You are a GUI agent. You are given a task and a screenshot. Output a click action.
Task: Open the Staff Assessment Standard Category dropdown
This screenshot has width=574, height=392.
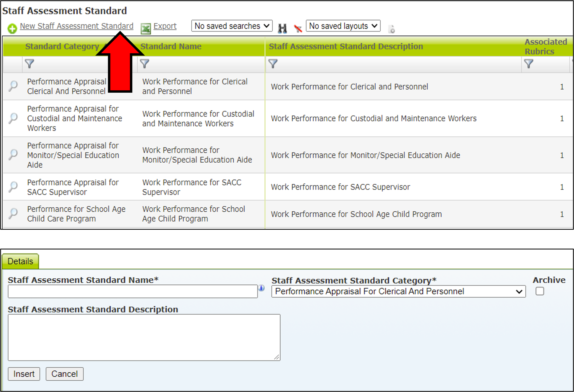point(398,291)
